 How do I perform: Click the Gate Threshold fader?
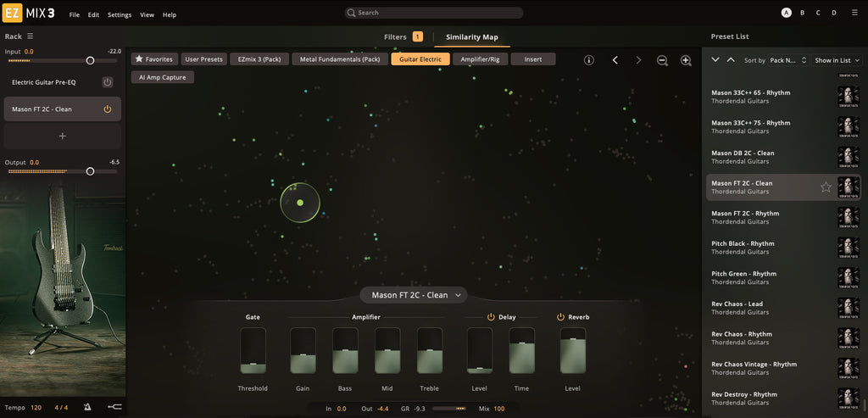point(253,350)
